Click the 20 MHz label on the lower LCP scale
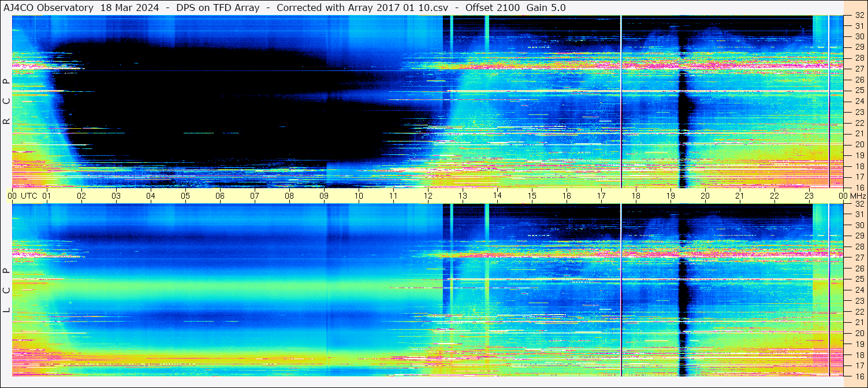The height and width of the screenshot is (388, 868). pos(858,333)
